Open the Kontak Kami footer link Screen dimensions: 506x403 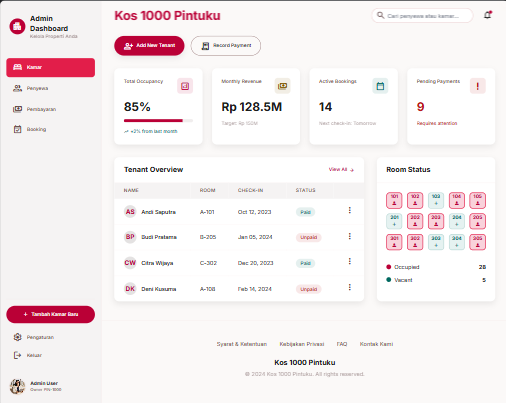[376, 344]
